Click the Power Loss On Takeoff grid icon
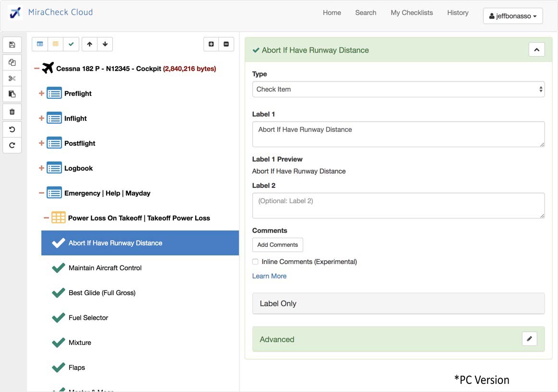Image resolution: width=558 pixels, height=392 pixels. click(x=59, y=218)
